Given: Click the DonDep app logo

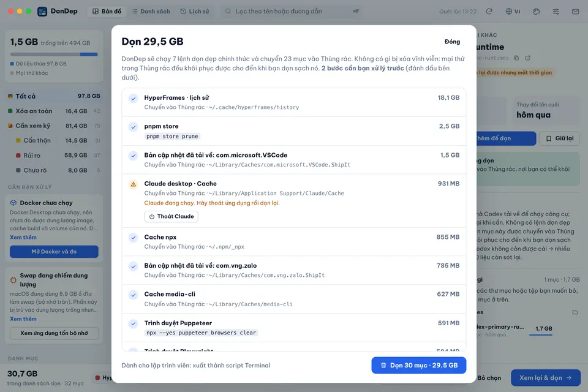Looking at the screenshot, I should [x=42, y=11].
